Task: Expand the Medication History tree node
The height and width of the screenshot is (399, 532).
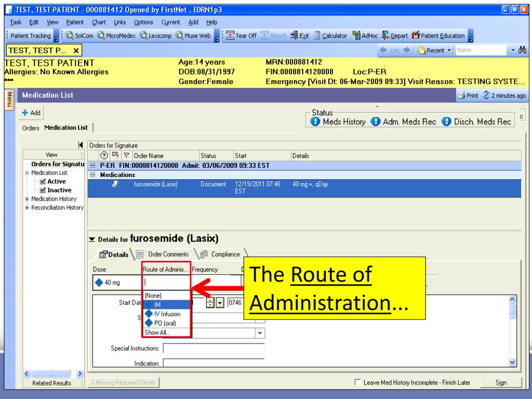Action: [x=26, y=199]
